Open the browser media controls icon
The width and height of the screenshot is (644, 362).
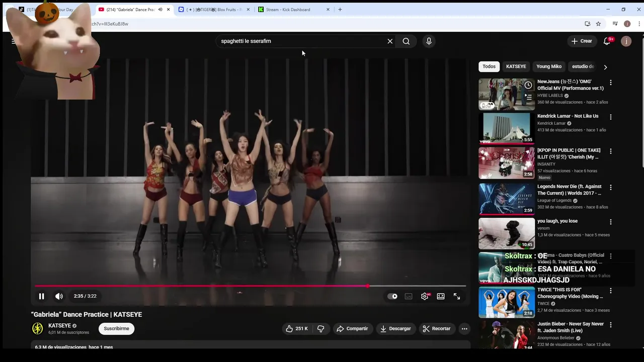pos(615,24)
